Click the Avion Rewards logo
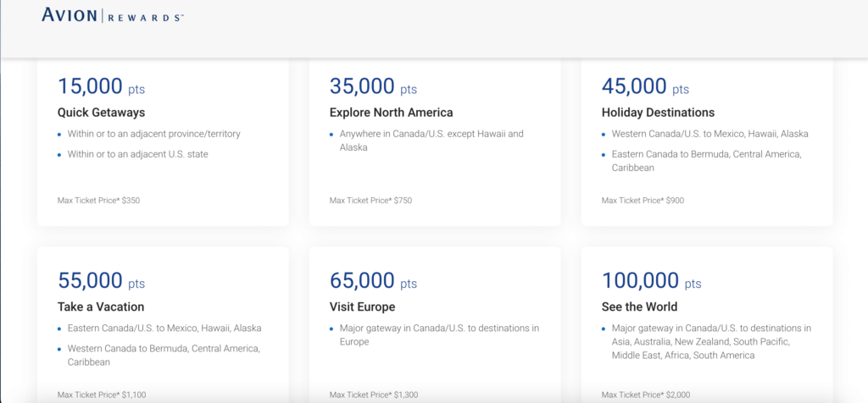The height and width of the screenshot is (403, 868). tap(113, 14)
